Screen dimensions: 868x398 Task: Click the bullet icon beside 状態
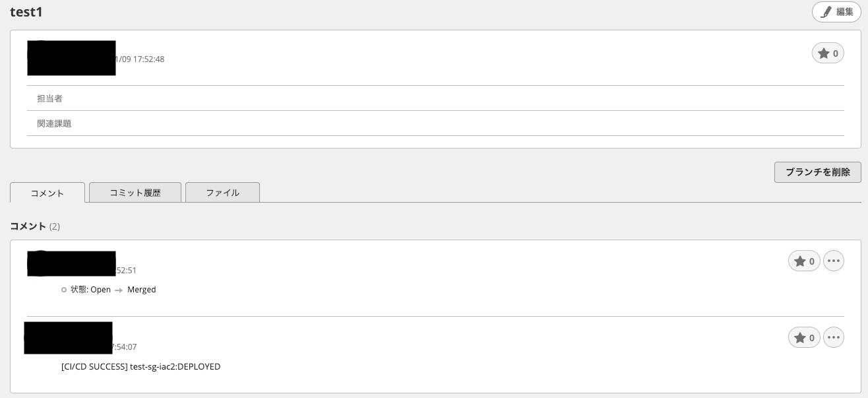pyautogui.click(x=64, y=290)
